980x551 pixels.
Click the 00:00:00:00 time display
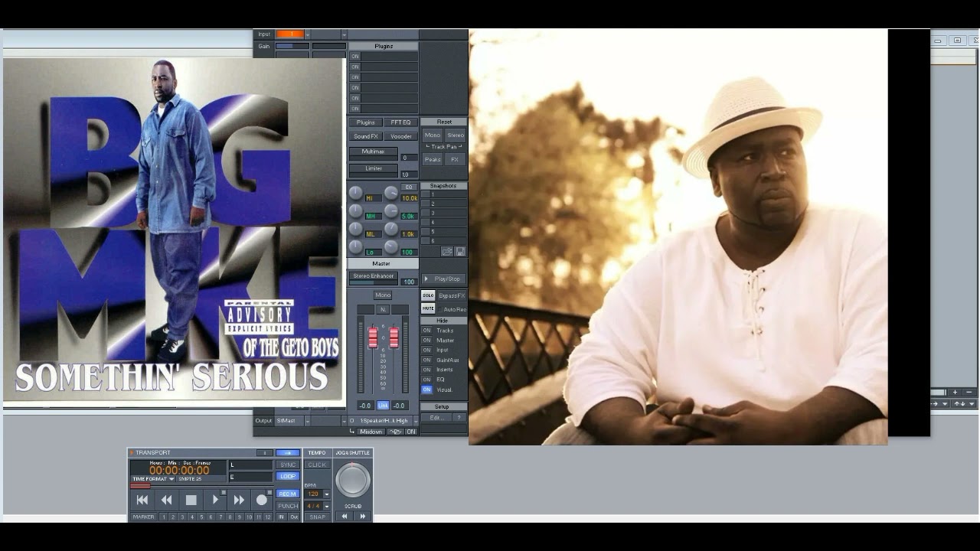click(179, 471)
